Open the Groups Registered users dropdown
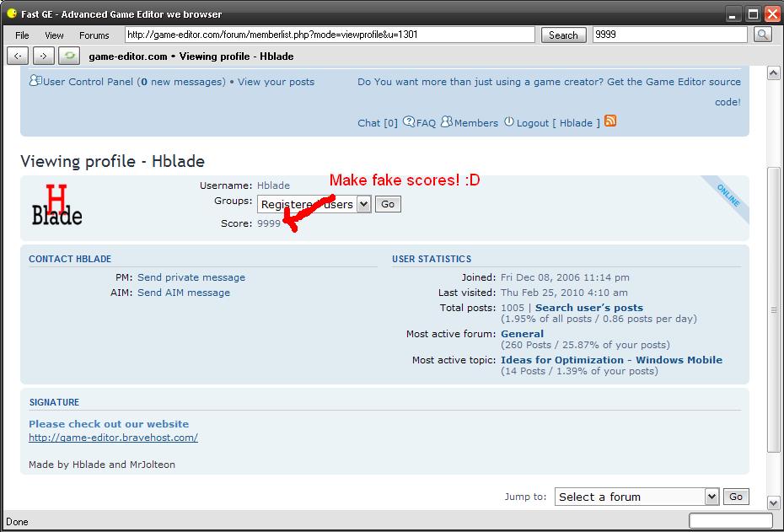This screenshot has width=784, height=532. (x=314, y=204)
